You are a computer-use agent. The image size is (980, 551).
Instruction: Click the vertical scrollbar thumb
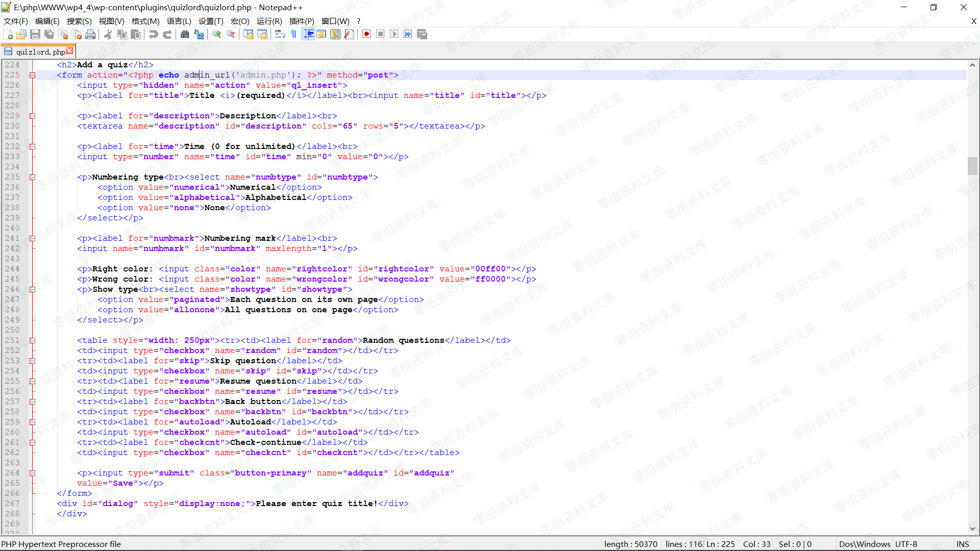pos(972,166)
